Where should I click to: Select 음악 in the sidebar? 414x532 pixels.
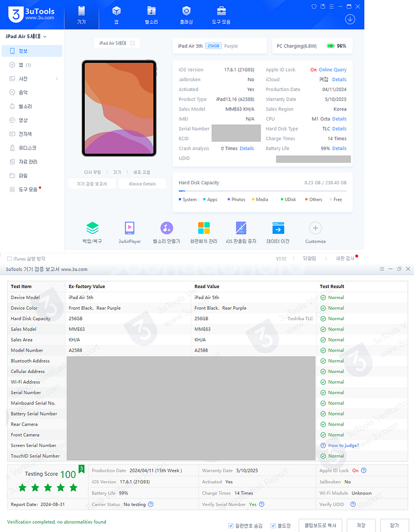coord(23,93)
